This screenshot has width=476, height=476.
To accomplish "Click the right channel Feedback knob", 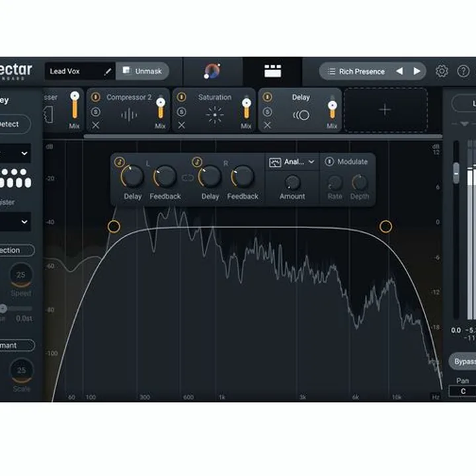I will tap(242, 177).
